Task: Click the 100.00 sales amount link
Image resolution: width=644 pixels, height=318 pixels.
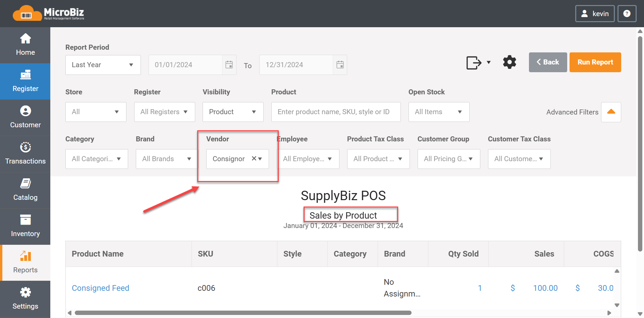Action: (x=545, y=288)
